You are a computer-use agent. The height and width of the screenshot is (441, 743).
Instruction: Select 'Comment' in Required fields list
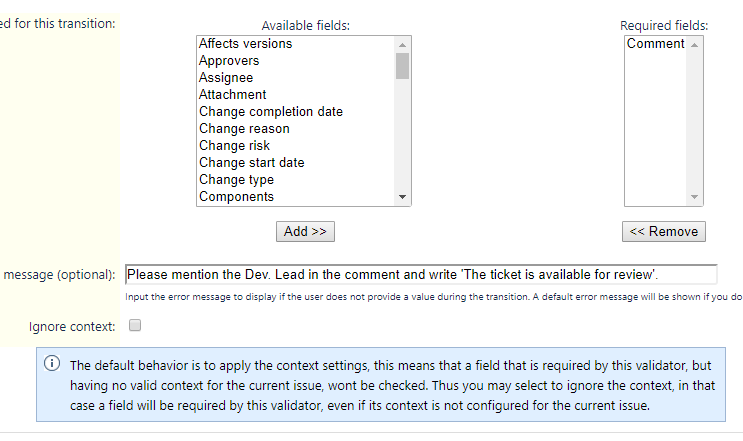(656, 44)
